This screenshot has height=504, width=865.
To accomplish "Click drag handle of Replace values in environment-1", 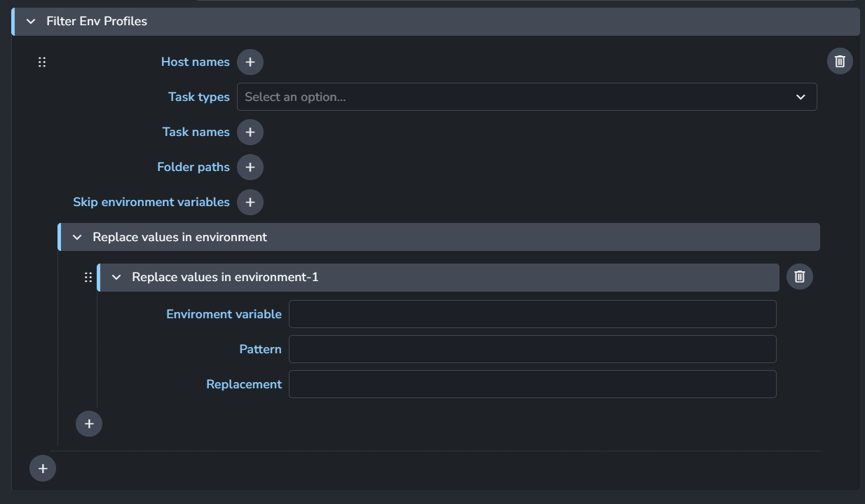I will (x=88, y=277).
